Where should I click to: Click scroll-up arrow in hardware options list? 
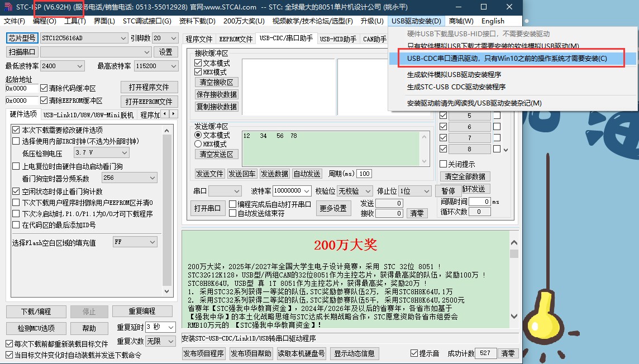coord(167,130)
